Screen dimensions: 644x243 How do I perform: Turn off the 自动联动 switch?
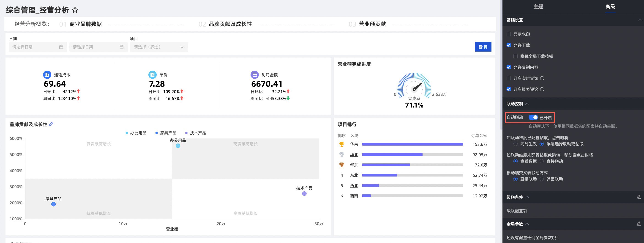[533, 117]
